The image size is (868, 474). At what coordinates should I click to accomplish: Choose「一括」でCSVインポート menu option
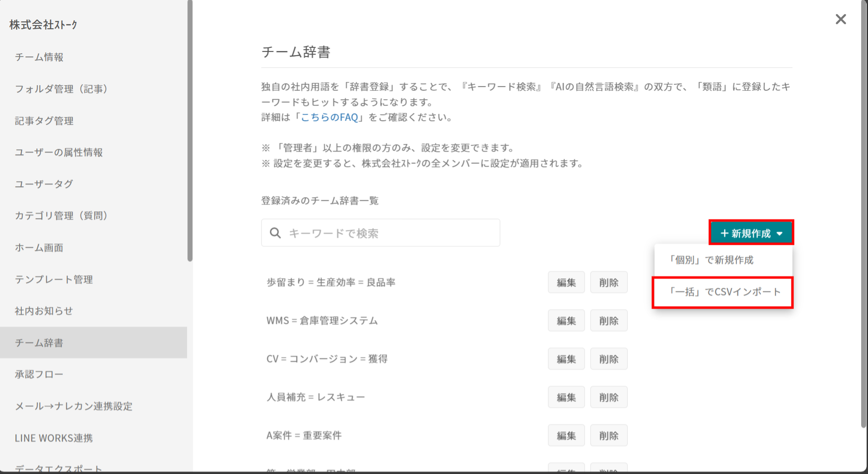pyautogui.click(x=723, y=292)
